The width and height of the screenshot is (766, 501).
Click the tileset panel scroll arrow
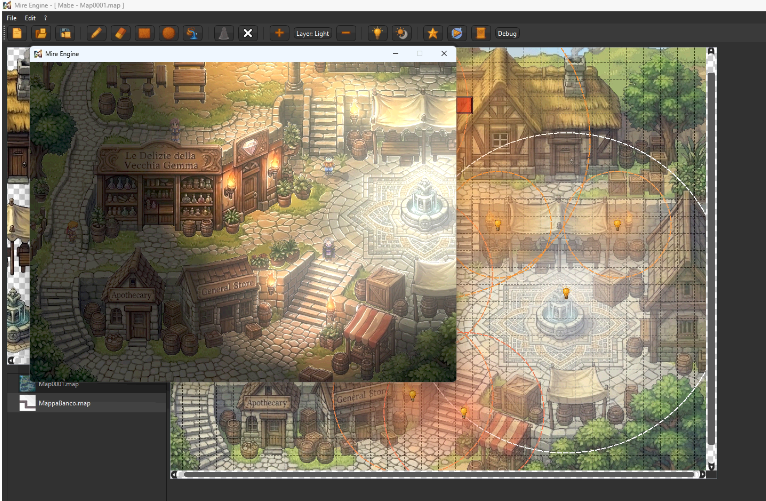11,360
